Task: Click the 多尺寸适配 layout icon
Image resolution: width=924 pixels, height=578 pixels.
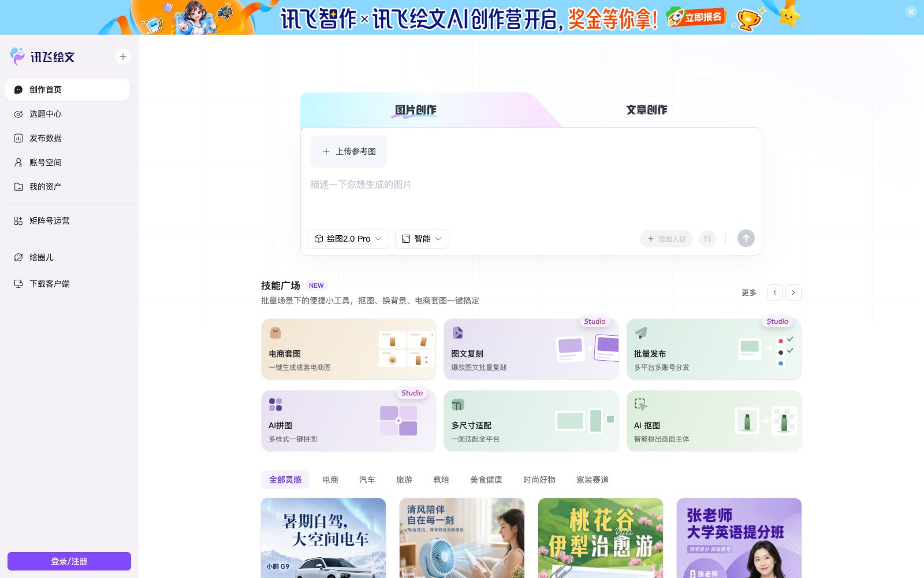Action: coord(458,405)
